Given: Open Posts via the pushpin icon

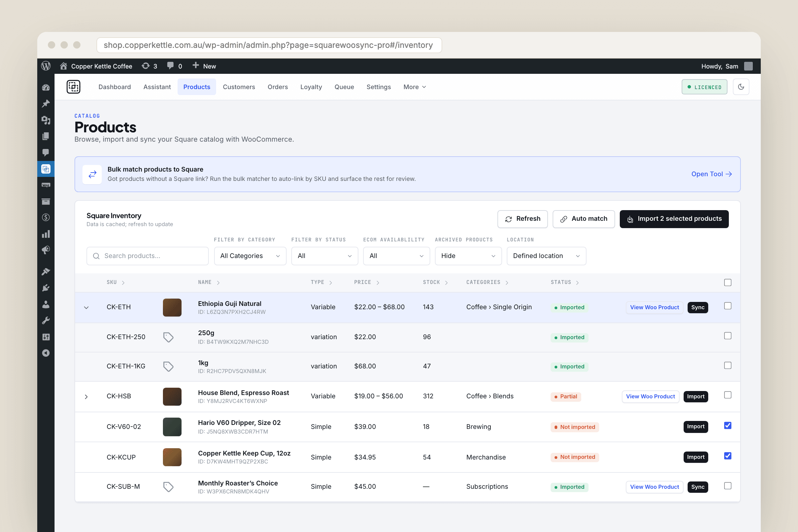Looking at the screenshot, I should coord(46,103).
